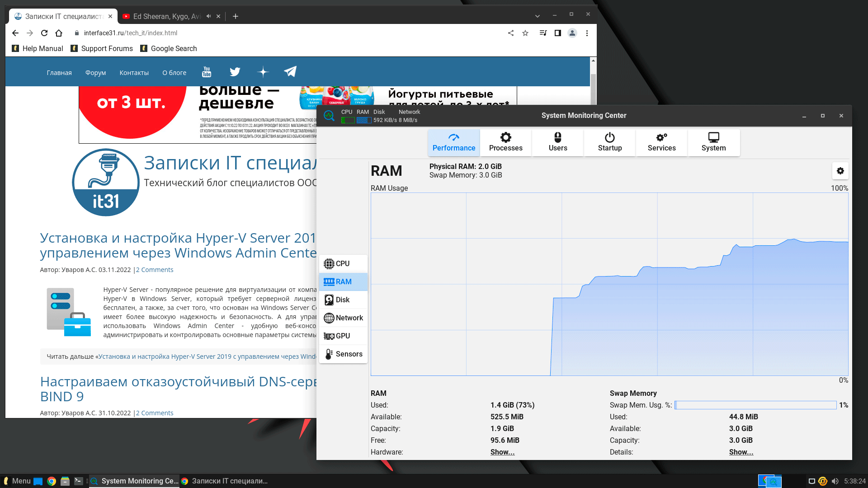Viewport: 868px width, 488px height.
Task: Toggle volume icon in system tray
Action: coord(835,481)
